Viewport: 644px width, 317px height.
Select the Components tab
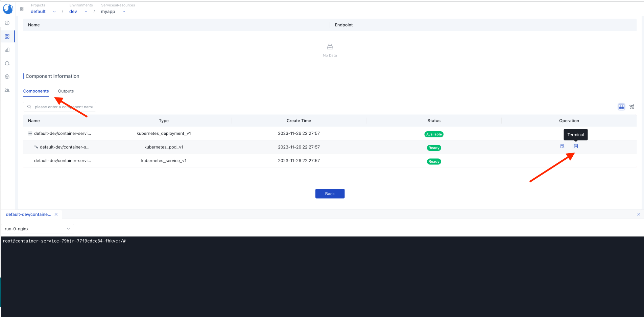[36, 91]
